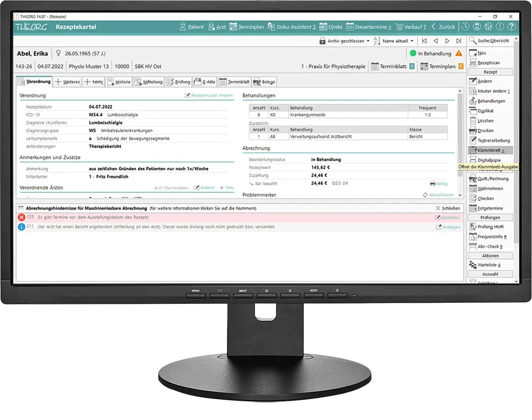Jump to the first record with navigation arrow
The image size is (532, 420).
[x=424, y=41]
